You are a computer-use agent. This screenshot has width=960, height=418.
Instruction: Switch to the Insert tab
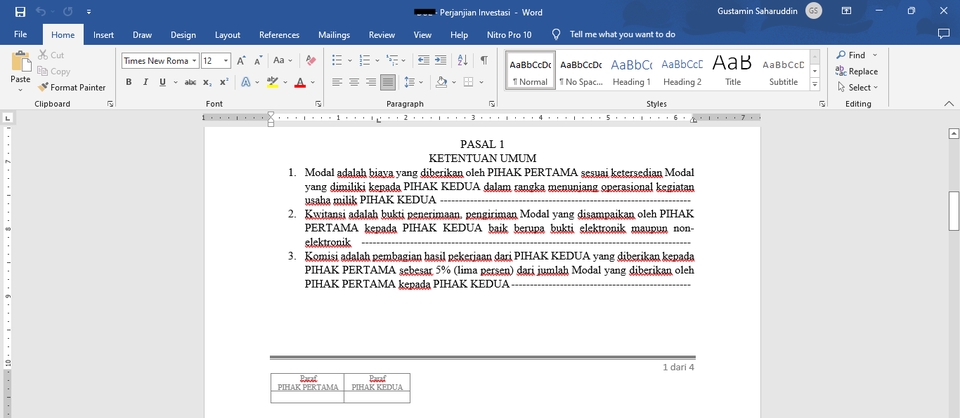click(x=103, y=35)
